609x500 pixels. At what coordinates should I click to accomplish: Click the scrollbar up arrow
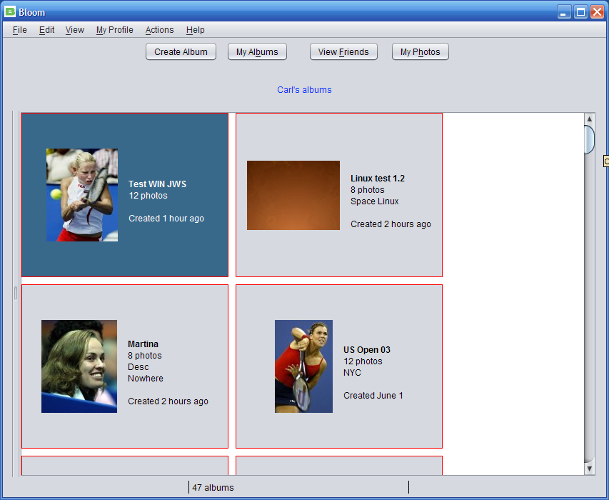pos(590,119)
